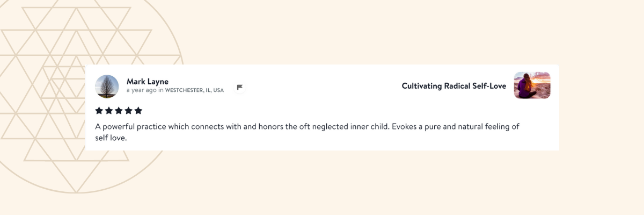Click the reviewer name Mark Layne
Viewport: 644px width, 215px height.
click(x=148, y=81)
